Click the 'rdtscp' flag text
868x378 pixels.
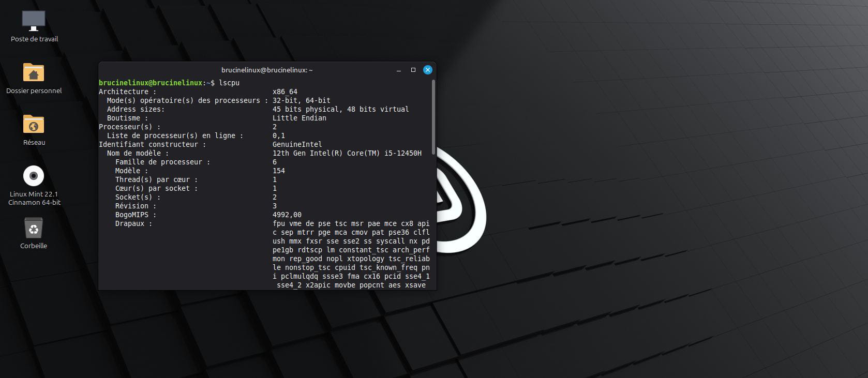310,250
